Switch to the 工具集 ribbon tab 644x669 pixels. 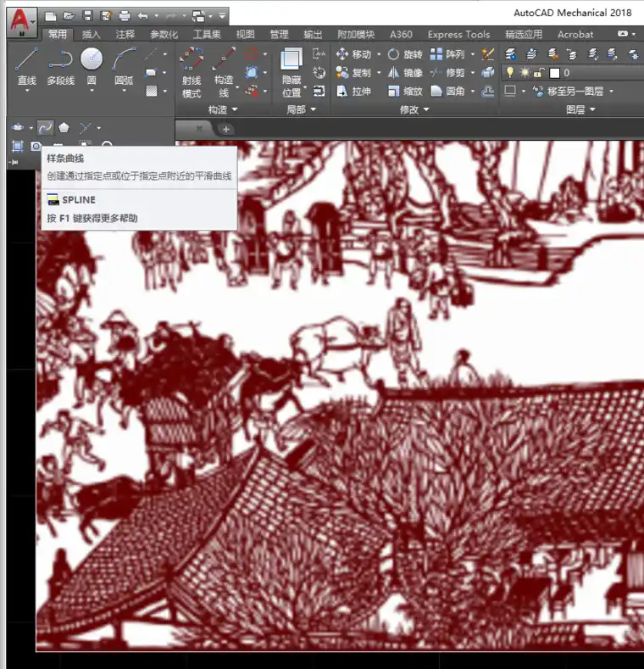tap(207, 35)
